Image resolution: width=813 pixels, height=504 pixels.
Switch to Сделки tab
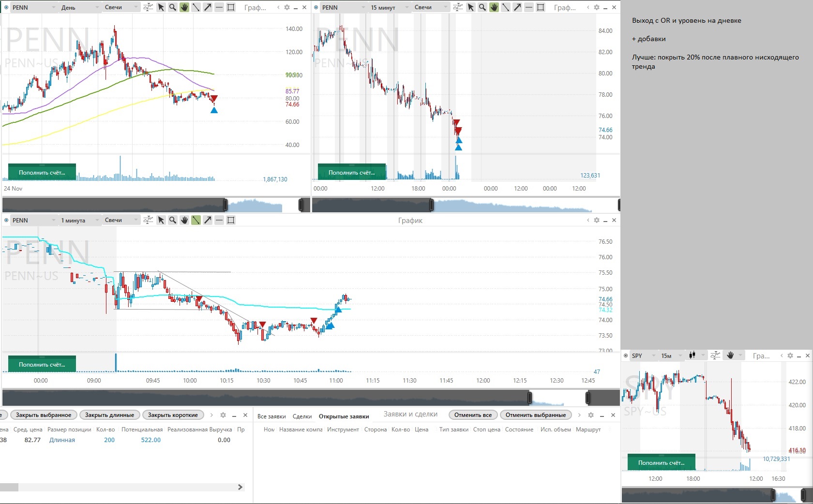(x=302, y=416)
